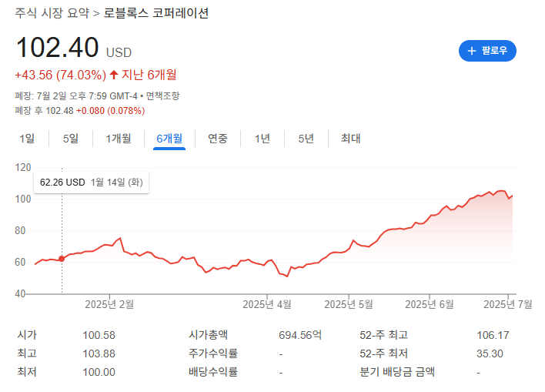Viewport: 545px width, 392px height.
Task: Click the 100 y-axis label
Action: (23, 199)
